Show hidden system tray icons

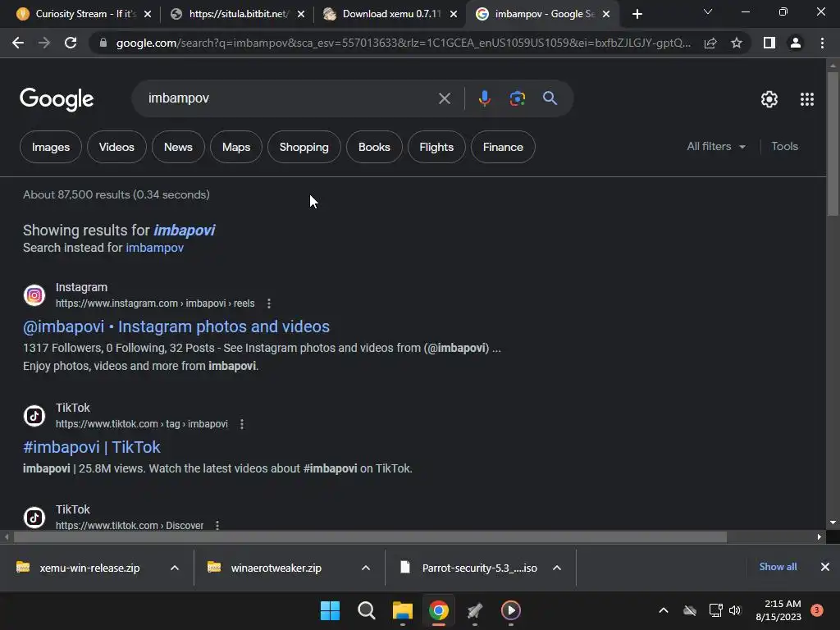pos(663,610)
